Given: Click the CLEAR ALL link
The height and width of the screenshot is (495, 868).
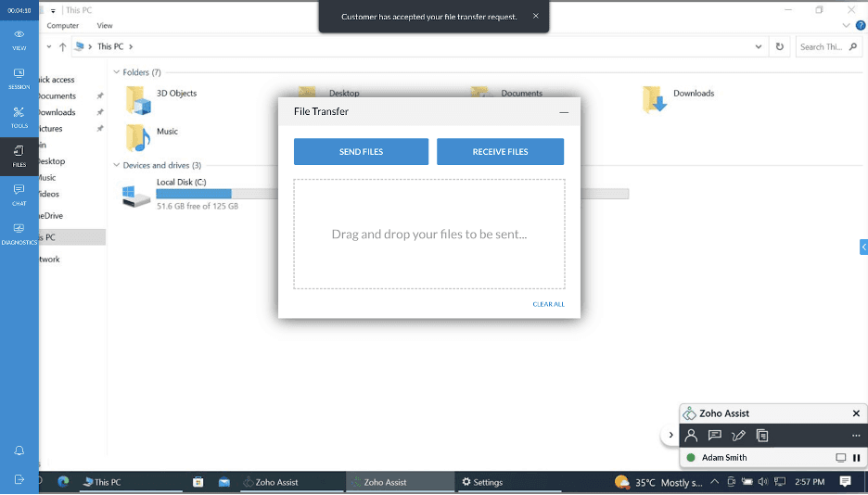Looking at the screenshot, I should (549, 304).
